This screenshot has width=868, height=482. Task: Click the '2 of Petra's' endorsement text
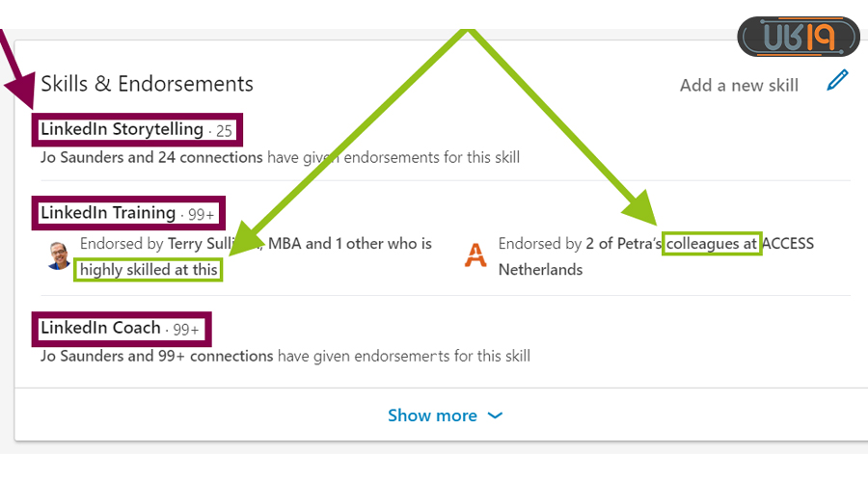623,244
